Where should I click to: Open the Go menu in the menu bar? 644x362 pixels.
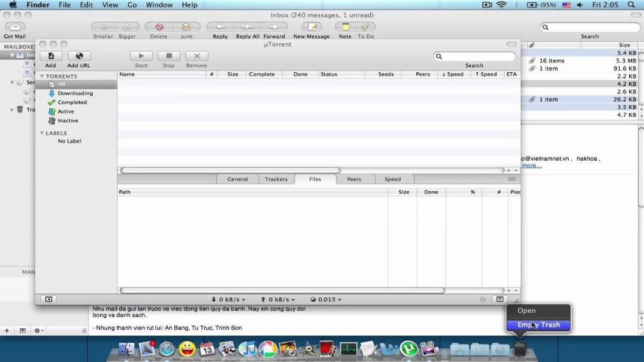tap(132, 5)
